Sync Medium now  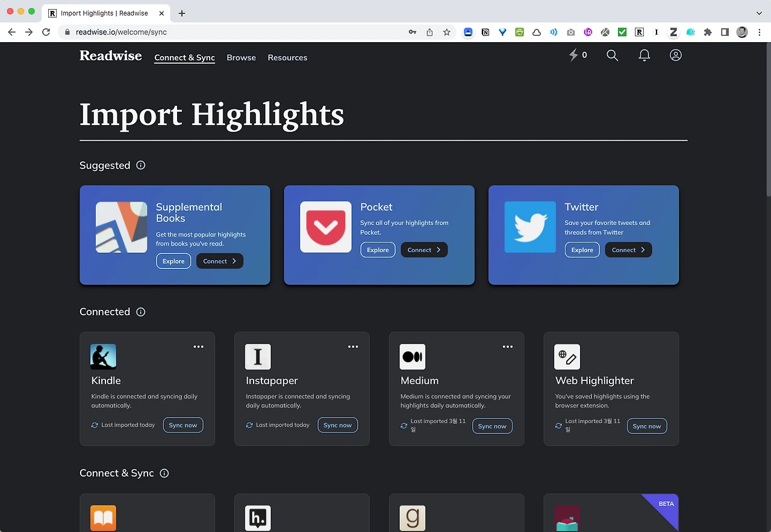pos(492,426)
